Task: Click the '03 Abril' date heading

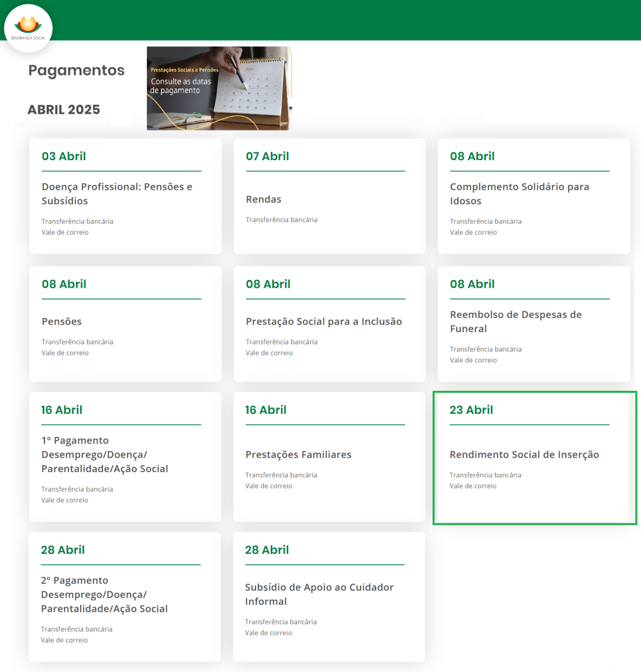Action: [x=64, y=156]
